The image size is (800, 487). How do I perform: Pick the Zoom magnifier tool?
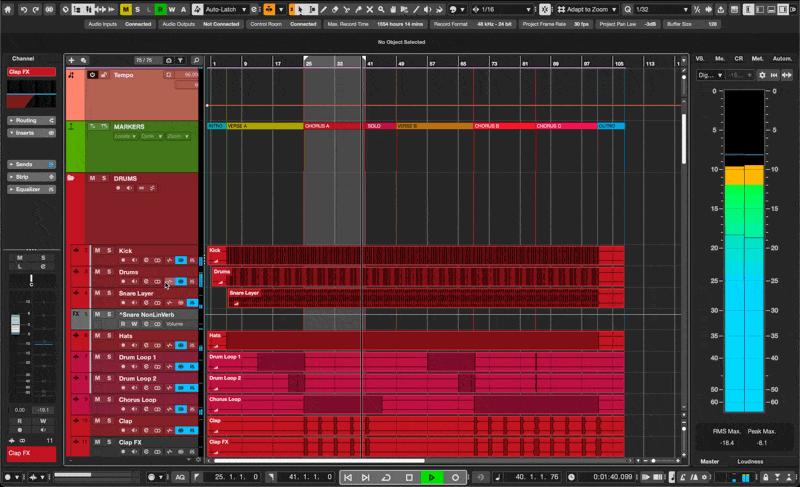coord(381,10)
